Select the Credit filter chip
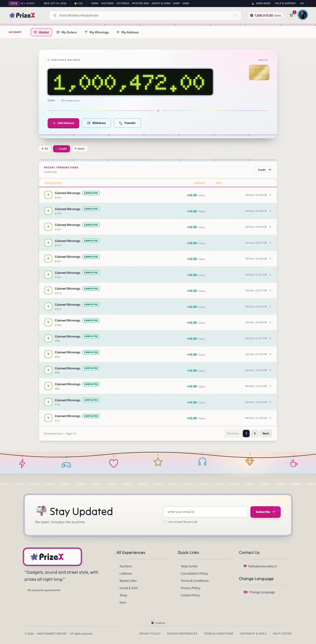Image resolution: width=316 pixels, height=644 pixels. 61,149
